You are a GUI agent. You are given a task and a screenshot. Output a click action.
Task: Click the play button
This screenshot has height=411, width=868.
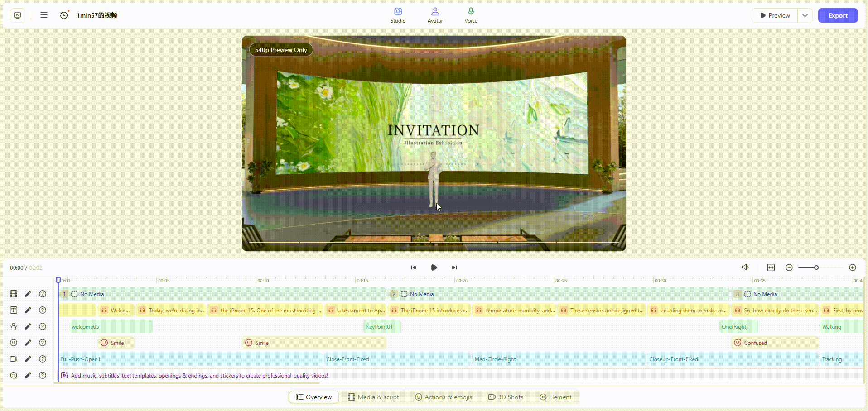tap(434, 268)
